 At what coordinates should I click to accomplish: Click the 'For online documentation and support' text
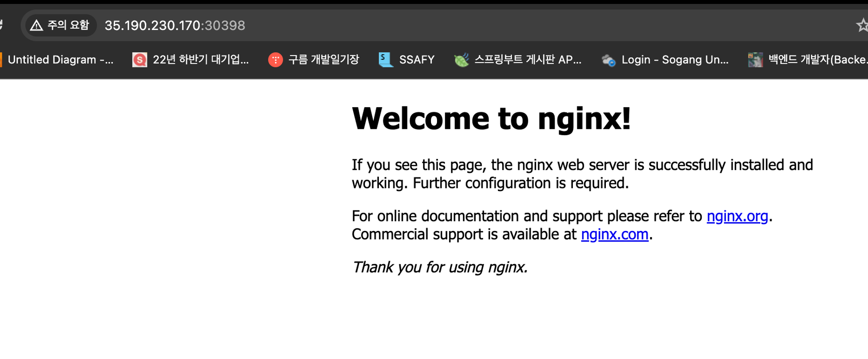477,216
